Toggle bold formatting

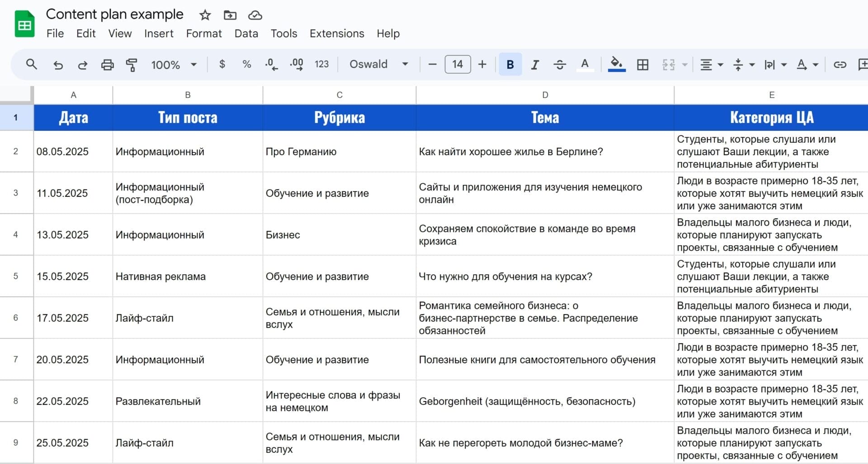tap(509, 64)
